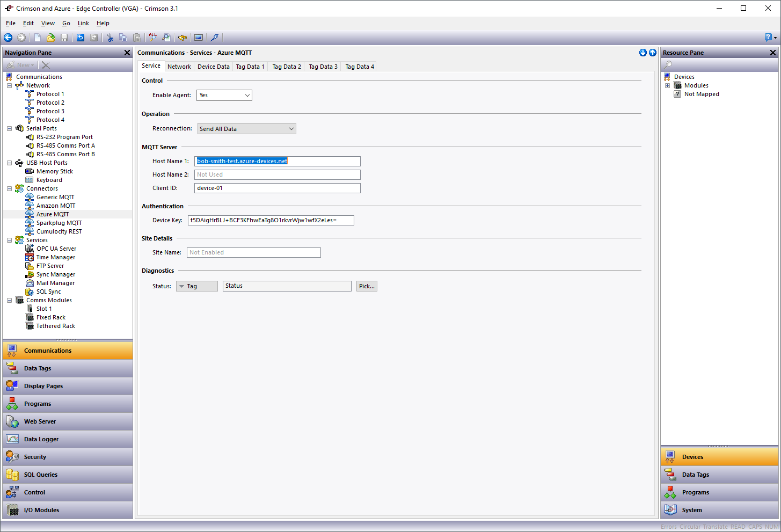Open the I/O Modules navigation category
The width and height of the screenshot is (781, 532).
tap(68, 510)
